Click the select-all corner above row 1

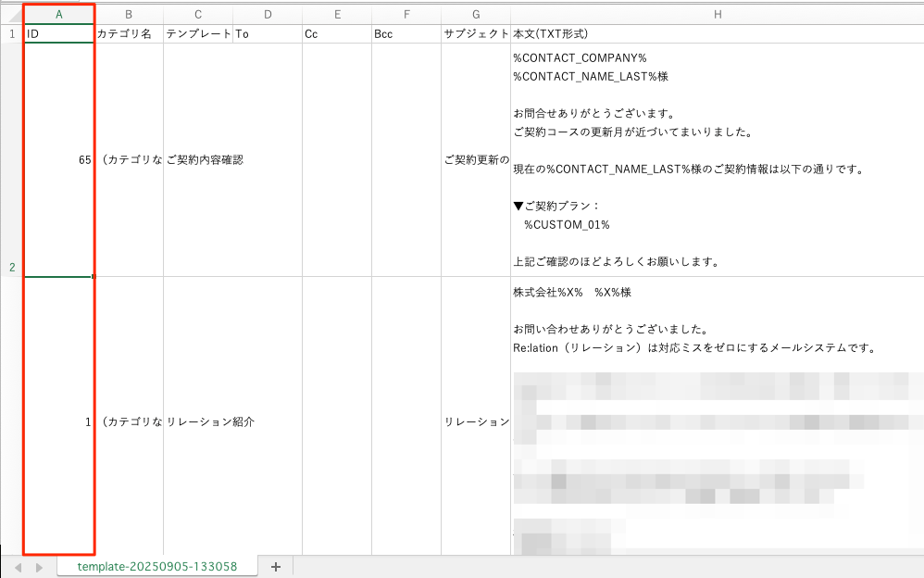(x=11, y=14)
